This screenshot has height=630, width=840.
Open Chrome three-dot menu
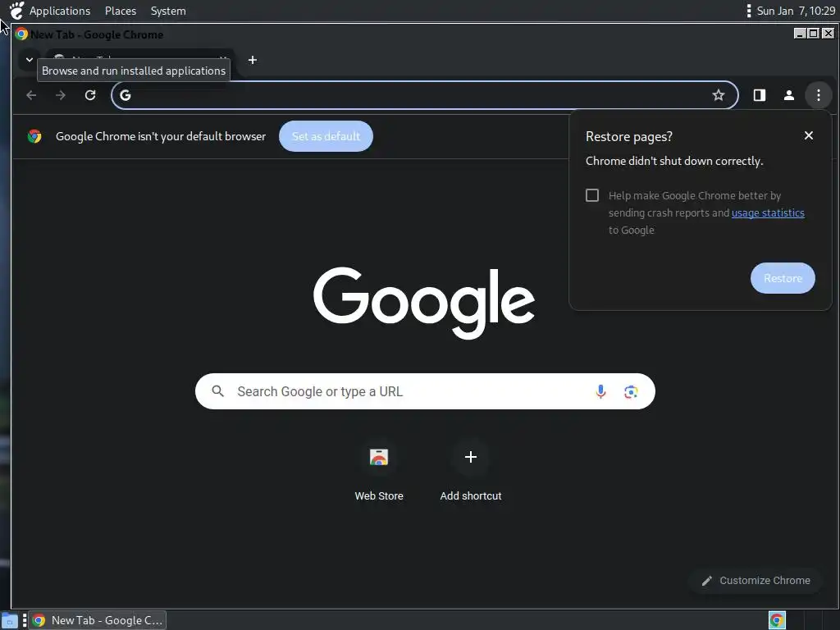pos(818,95)
